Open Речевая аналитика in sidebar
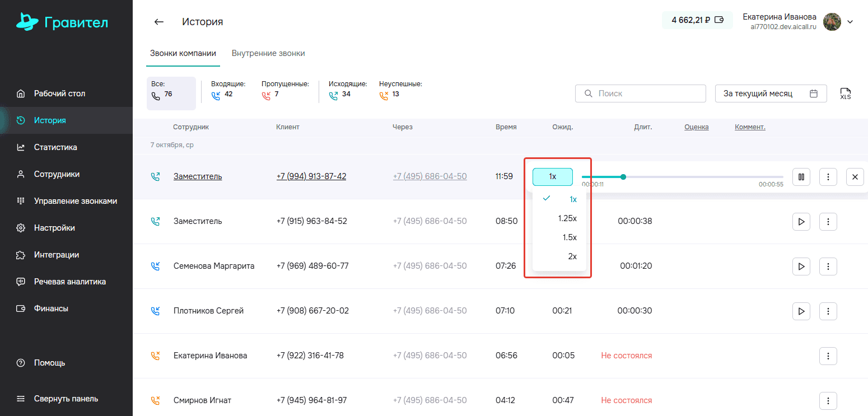This screenshot has height=416, width=868. [66, 282]
